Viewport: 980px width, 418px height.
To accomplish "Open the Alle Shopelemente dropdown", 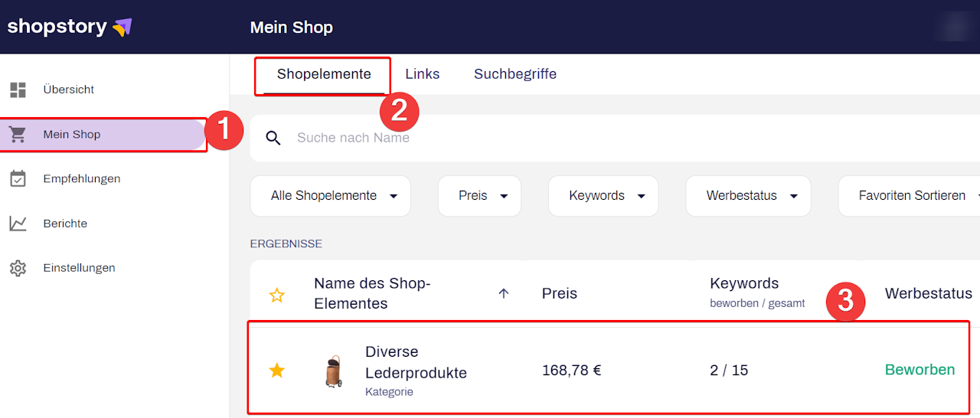I will tap(331, 196).
